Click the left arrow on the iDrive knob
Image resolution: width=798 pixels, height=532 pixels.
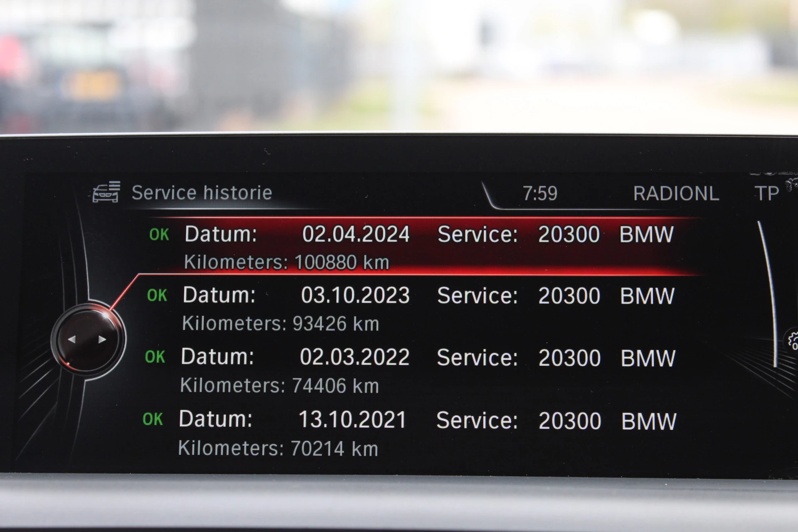71,340
